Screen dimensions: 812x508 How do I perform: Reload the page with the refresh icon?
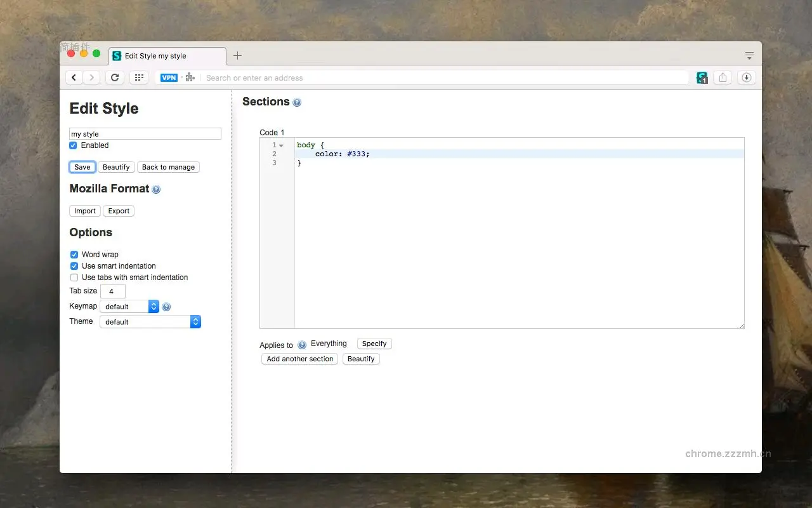(114, 77)
